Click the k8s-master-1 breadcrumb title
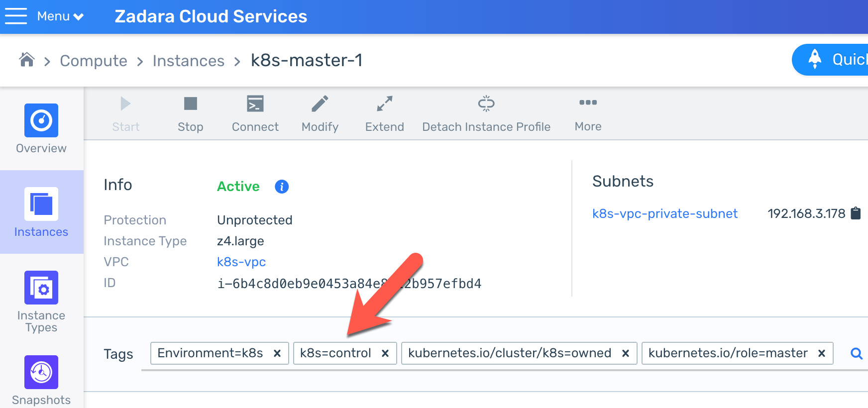This screenshot has width=868, height=408. pyautogui.click(x=307, y=60)
